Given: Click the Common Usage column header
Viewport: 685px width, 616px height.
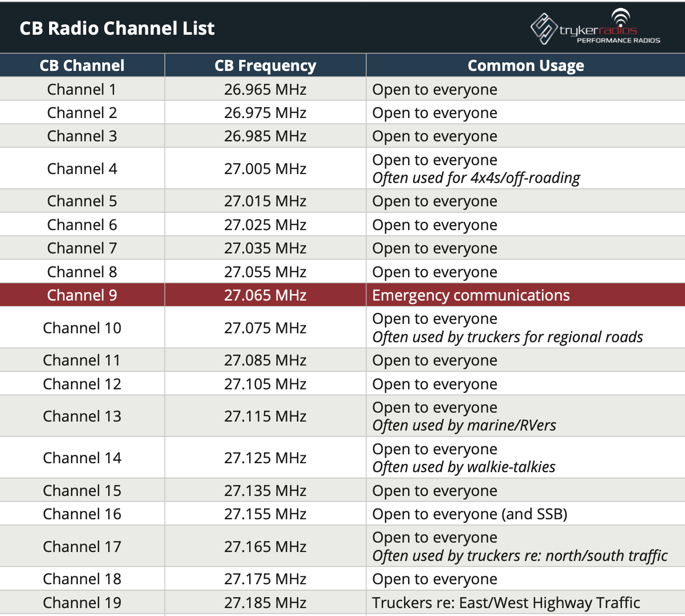Looking at the screenshot, I should point(526,65).
